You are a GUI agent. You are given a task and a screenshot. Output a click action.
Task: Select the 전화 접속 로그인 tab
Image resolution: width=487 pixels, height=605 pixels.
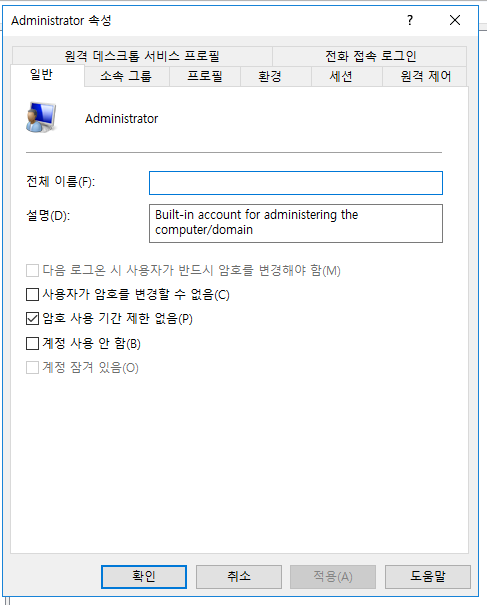tap(370, 56)
